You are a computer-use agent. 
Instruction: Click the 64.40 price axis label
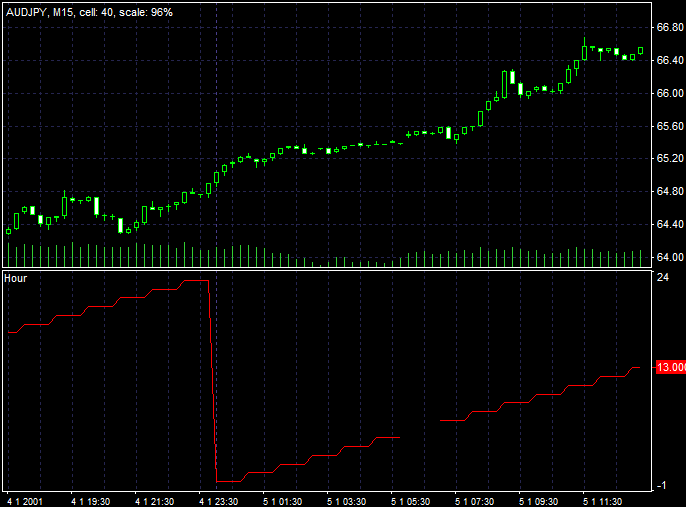point(670,224)
